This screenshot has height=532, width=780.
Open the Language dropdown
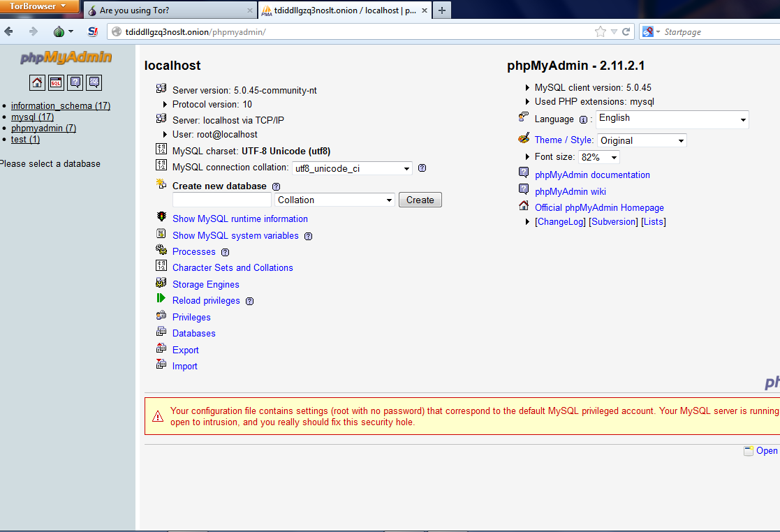pos(672,119)
